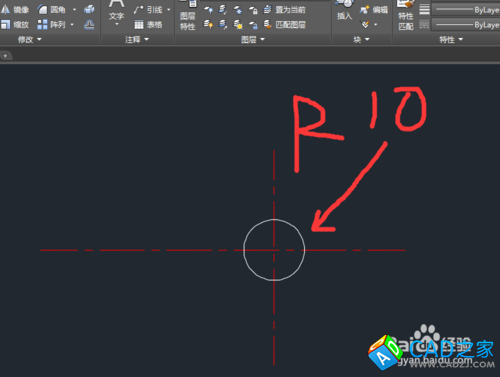Select the Scale (缩放) tool
Image resolution: width=500 pixels, height=377 pixels.
click(x=15, y=24)
